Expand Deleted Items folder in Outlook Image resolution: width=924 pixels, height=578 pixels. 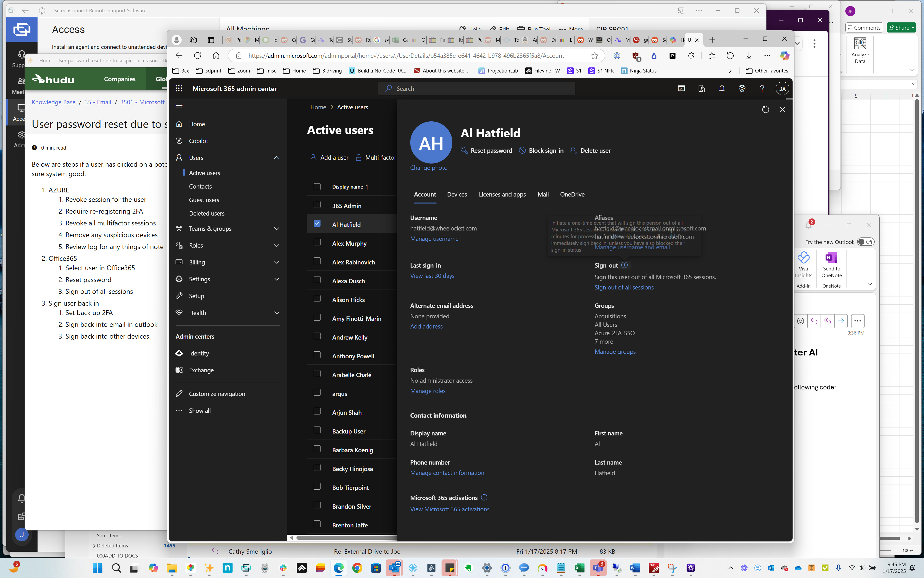(x=94, y=545)
